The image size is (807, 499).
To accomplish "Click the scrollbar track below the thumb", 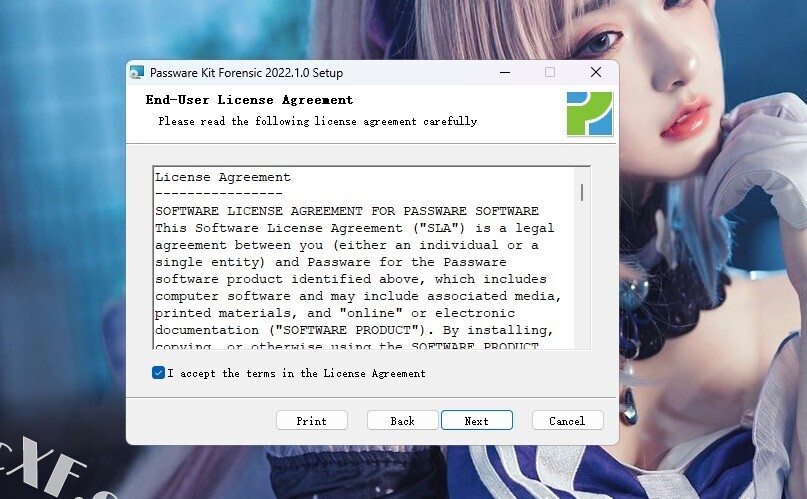I will pyautogui.click(x=582, y=275).
